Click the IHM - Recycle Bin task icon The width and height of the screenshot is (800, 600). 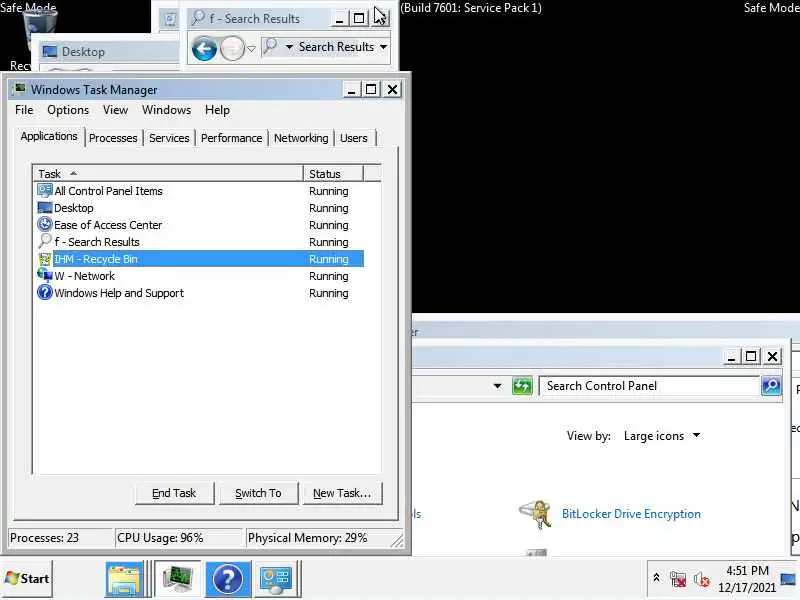[x=44, y=259]
